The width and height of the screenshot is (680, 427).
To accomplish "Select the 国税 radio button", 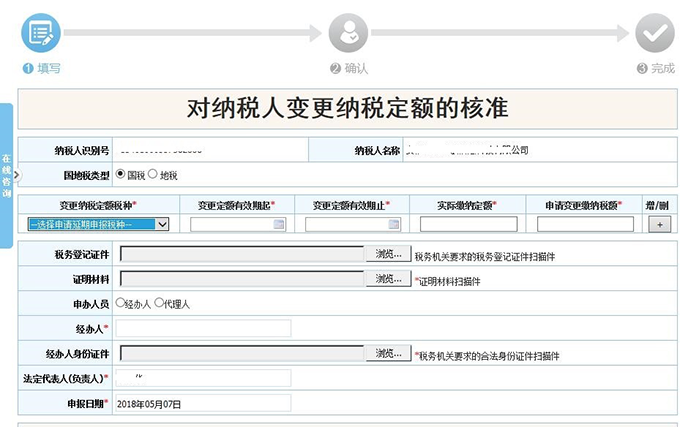I will click(121, 174).
